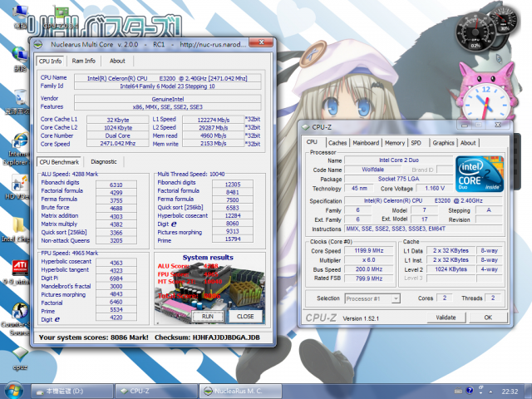Open Internet Explorer desktop icon
The image size is (532, 399).
pos(20,149)
